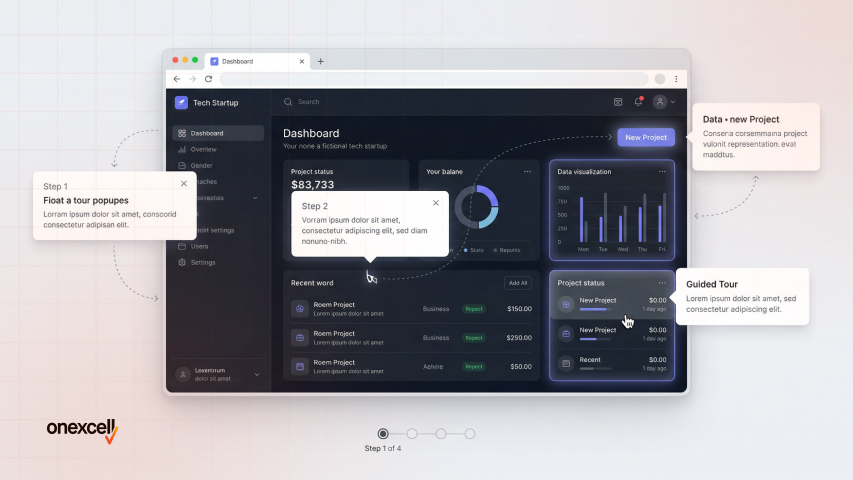Click the Achire category text
Viewport: 853px width, 480px height.
433,366
